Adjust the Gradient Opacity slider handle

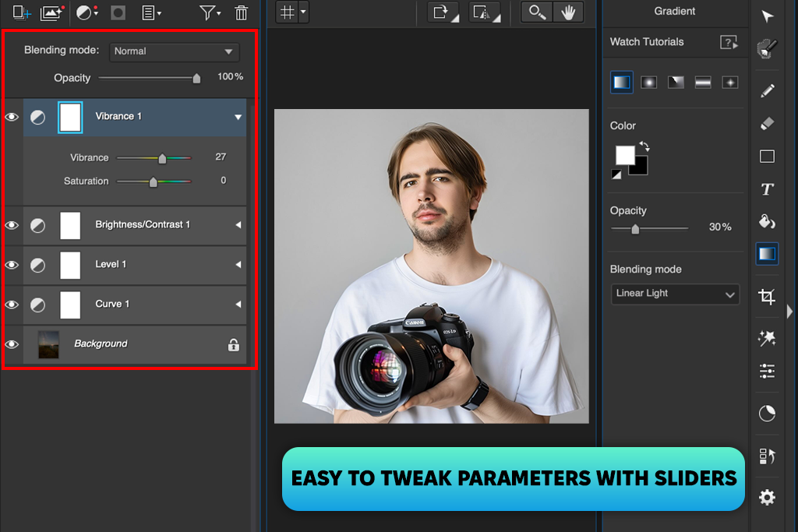[x=635, y=229]
